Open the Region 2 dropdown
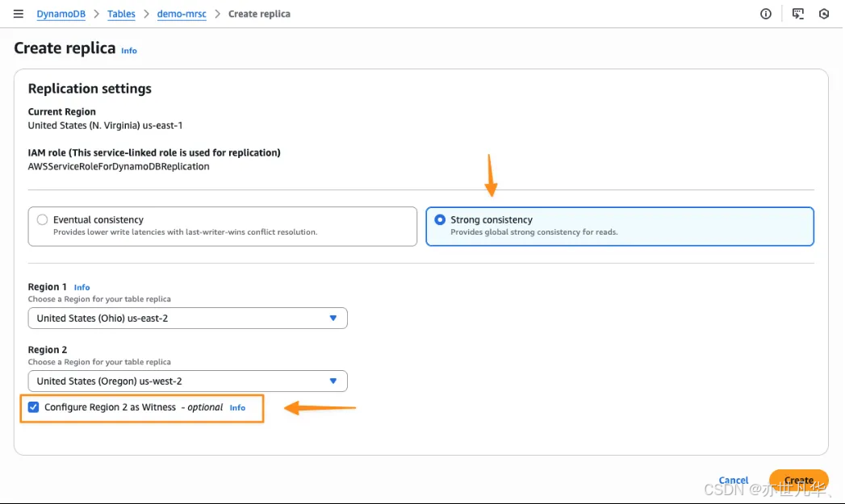The height and width of the screenshot is (504, 845). (187, 381)
